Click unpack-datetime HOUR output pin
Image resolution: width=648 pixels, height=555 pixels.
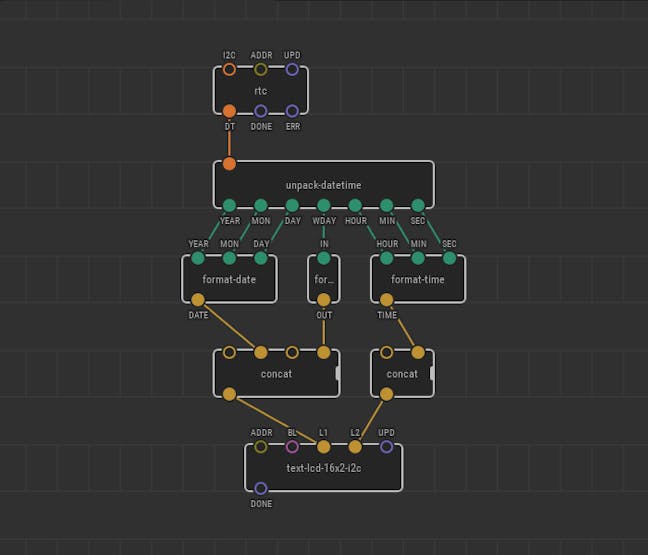coord(355,205)
